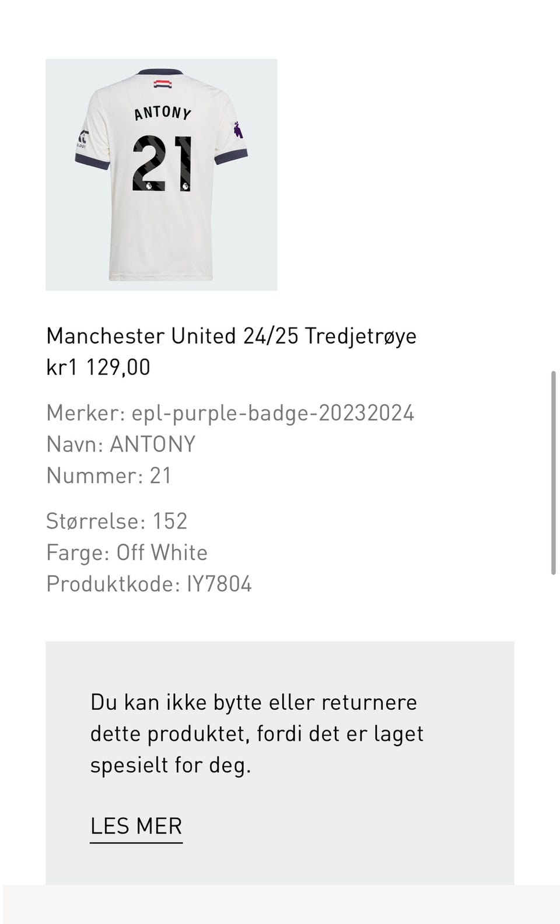Click the Produktkode: IY7804 text
This screenshot has height=924, width=560.
[x=149, y=584]
